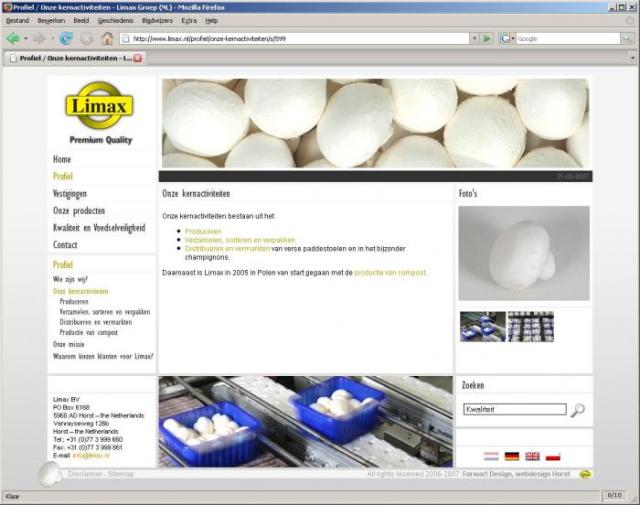Image resolution: width=640 pixels, height=505 pixels.
Task: Click the 'productie van compost' link
Action: pyautogui.click(x=390, y=272)
